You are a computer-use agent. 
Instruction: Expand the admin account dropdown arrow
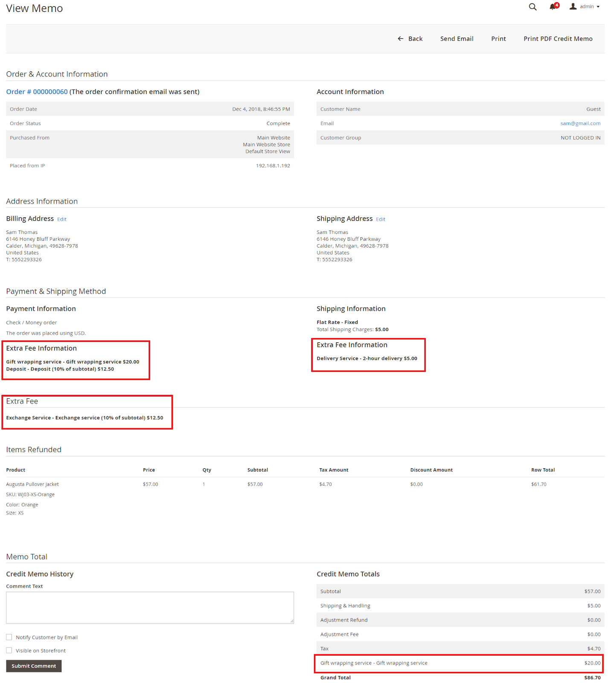[598, 7]
